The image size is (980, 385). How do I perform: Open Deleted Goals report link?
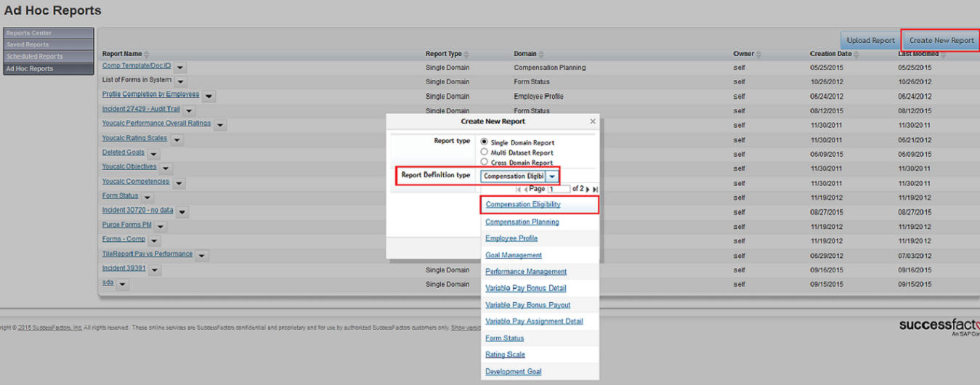pos(123,153)
